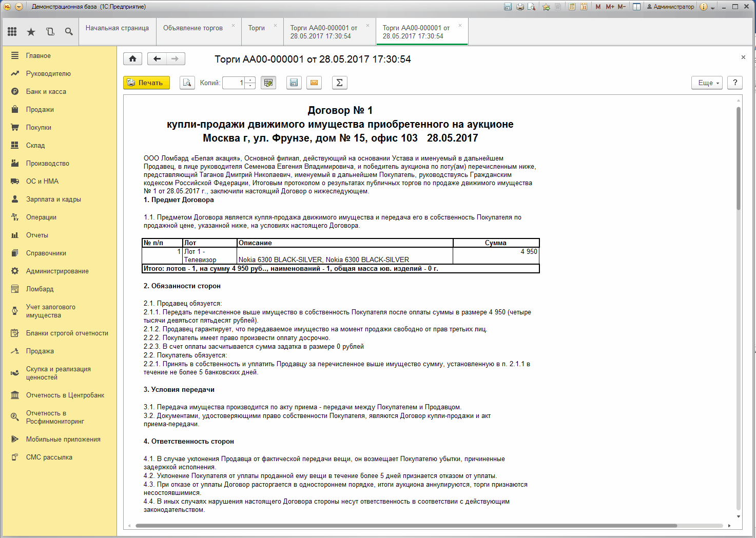Navigate back with the left arrow button
This screenshot has width=756, height=538.
click(x=157, y=59)
